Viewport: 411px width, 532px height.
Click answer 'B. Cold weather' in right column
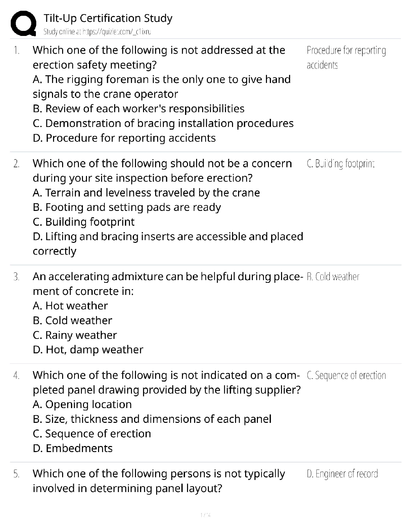[x=333, y=277]
